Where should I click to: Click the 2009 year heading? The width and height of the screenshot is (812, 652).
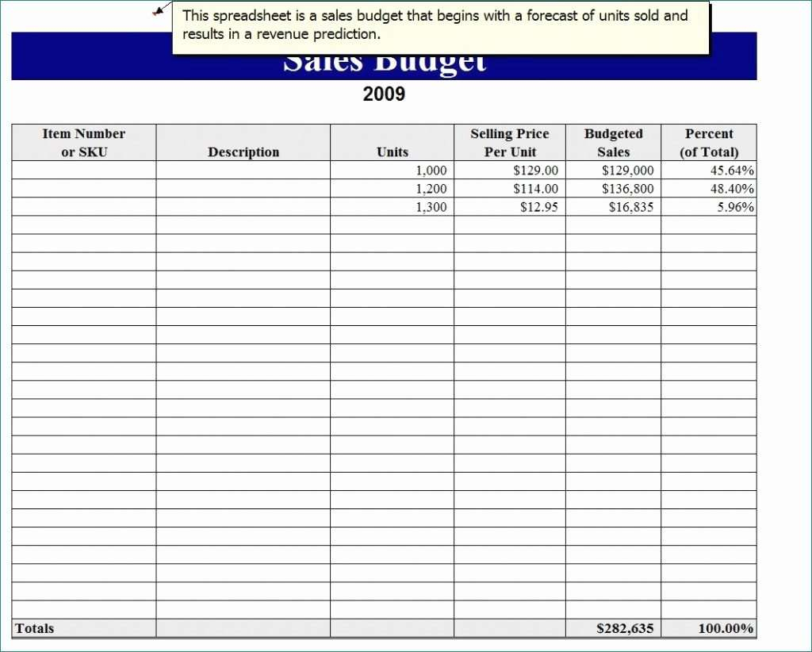pos(385,94)
